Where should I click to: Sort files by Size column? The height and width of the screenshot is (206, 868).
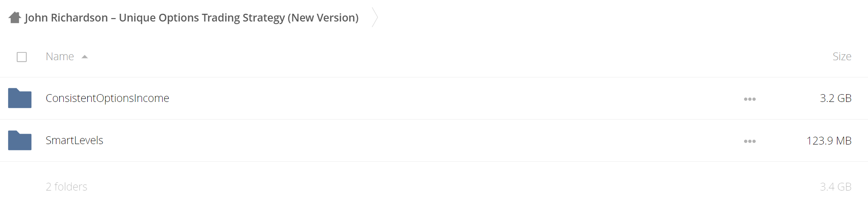click(x=842, y=56)
